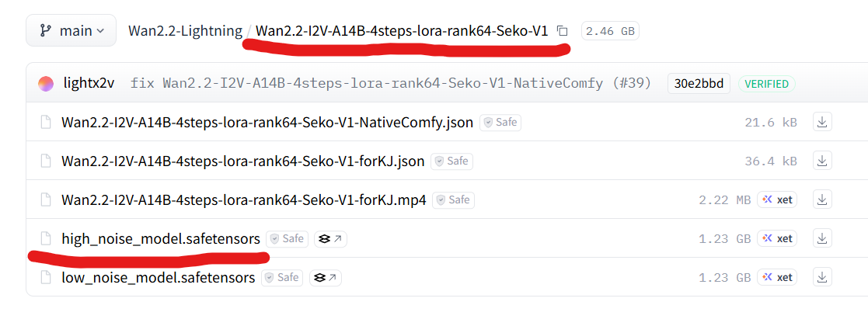Click the xet badge on forKJ.mp4 row
The image size is (868, 326).
(777, 200)
